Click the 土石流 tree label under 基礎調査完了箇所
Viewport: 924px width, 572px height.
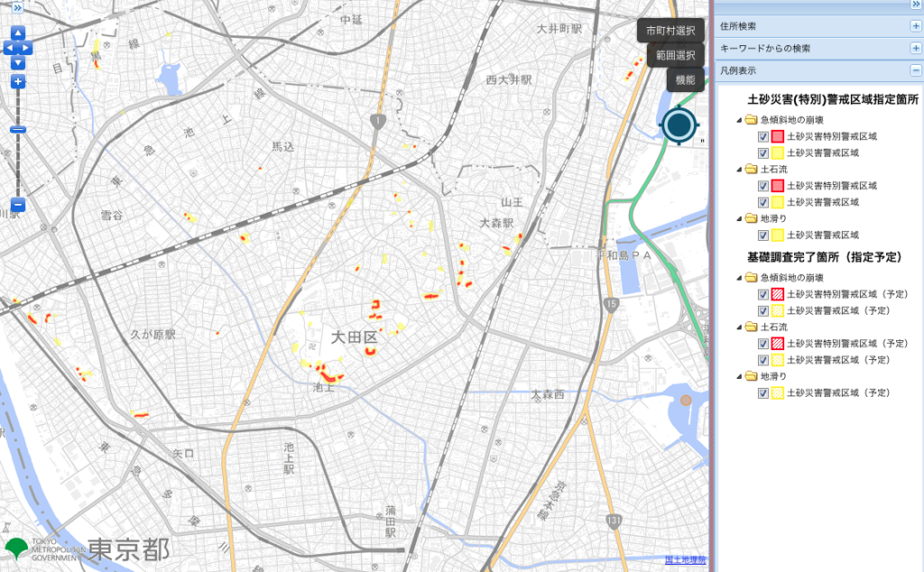[773, 327]
